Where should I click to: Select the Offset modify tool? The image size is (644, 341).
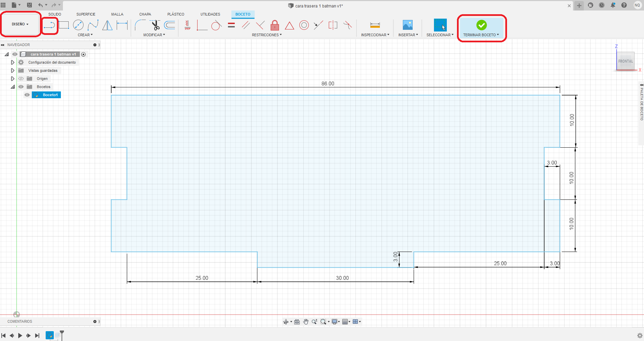click(x=170, y=25)
